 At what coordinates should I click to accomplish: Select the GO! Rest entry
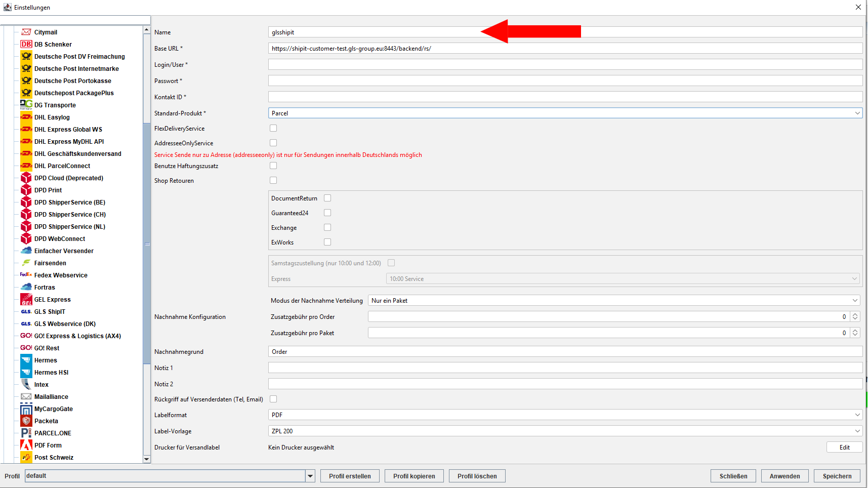pos(47,348)
